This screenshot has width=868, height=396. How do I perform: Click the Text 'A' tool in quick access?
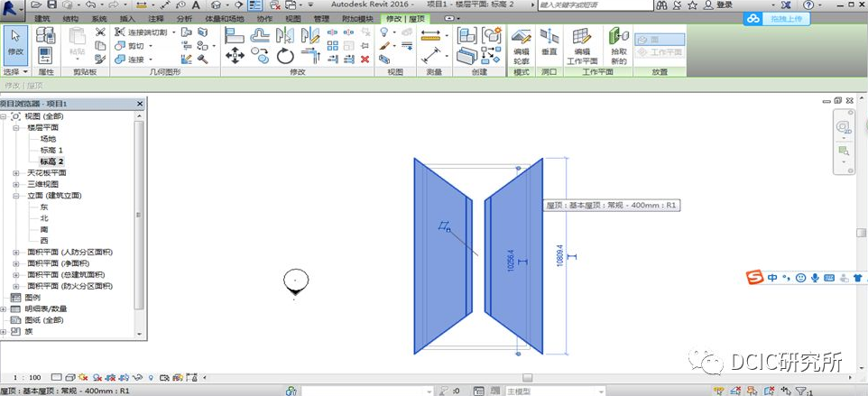click(x=196, y=5)
